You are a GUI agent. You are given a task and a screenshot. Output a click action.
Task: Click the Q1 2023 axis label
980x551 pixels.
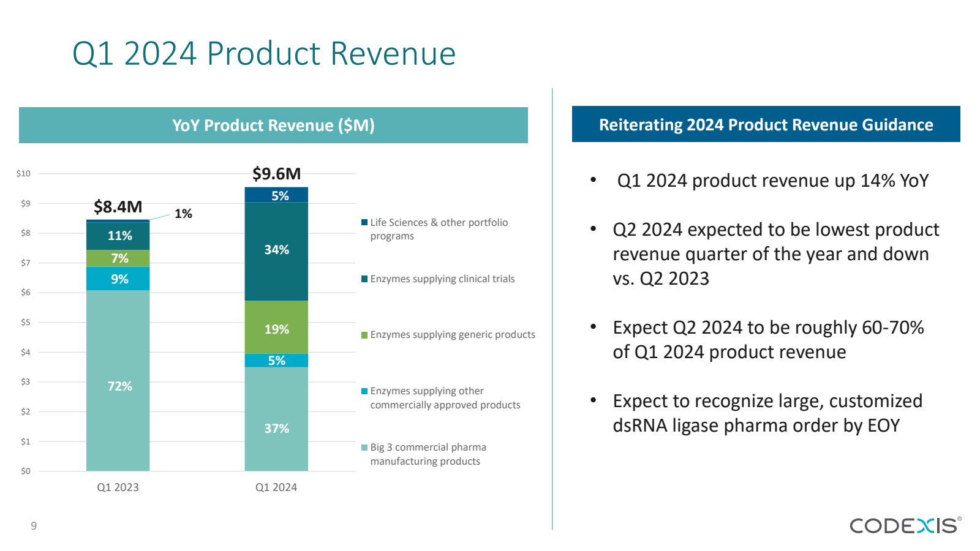[x=118, y=487]
